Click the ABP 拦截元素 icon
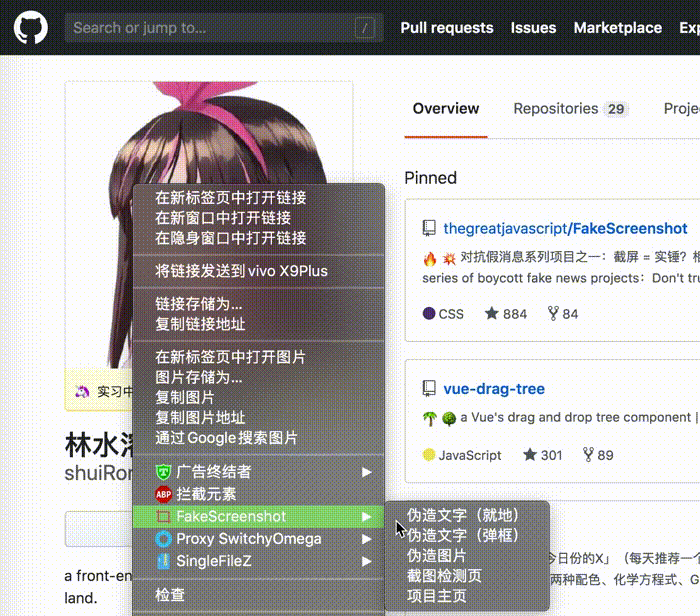 163,494
